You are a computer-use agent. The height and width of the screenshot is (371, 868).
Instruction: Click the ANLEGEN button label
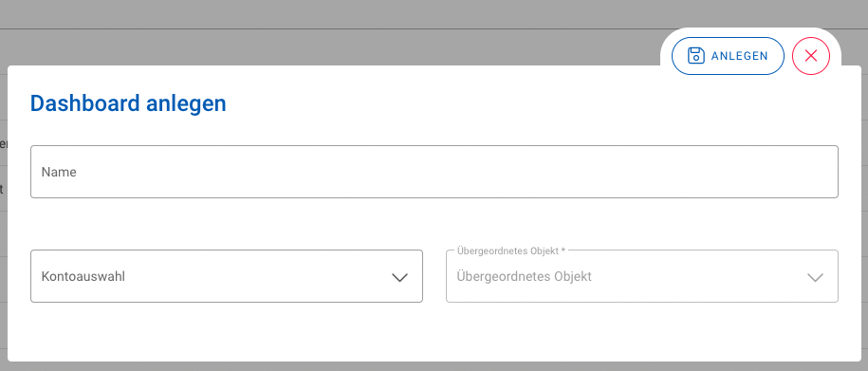[740, 56]
